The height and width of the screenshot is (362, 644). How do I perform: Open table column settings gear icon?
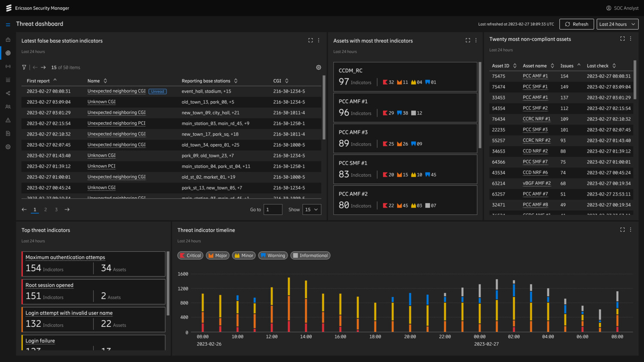(319, 67)
